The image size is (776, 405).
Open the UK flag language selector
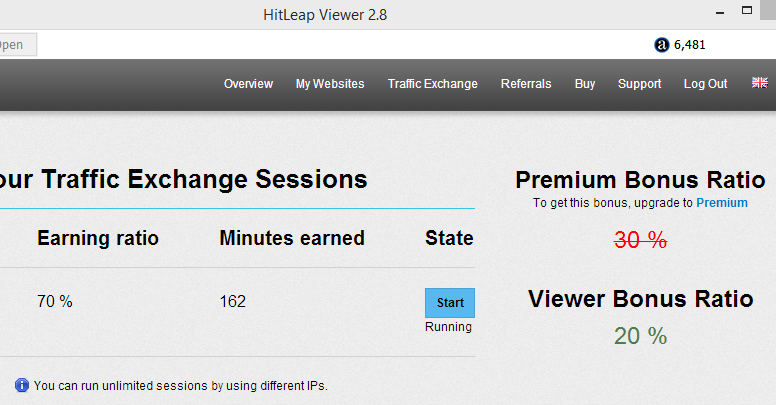coord(760,83)
